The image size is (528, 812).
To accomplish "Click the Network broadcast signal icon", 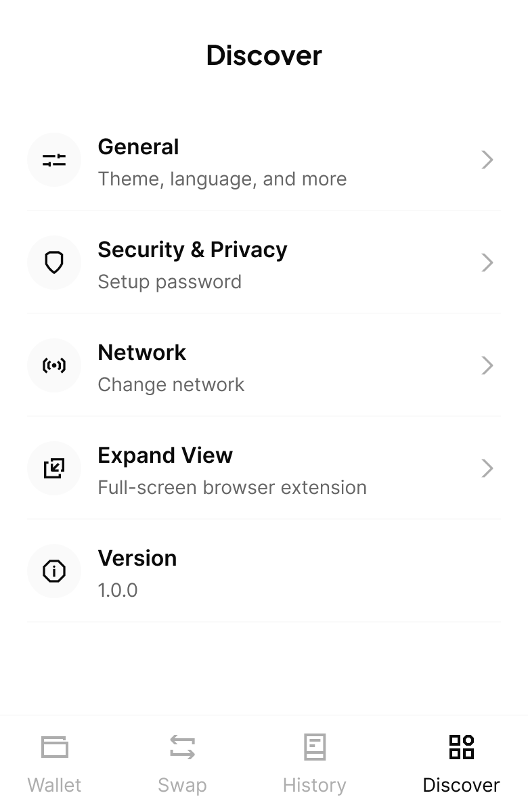I will [x=54, y=365].
